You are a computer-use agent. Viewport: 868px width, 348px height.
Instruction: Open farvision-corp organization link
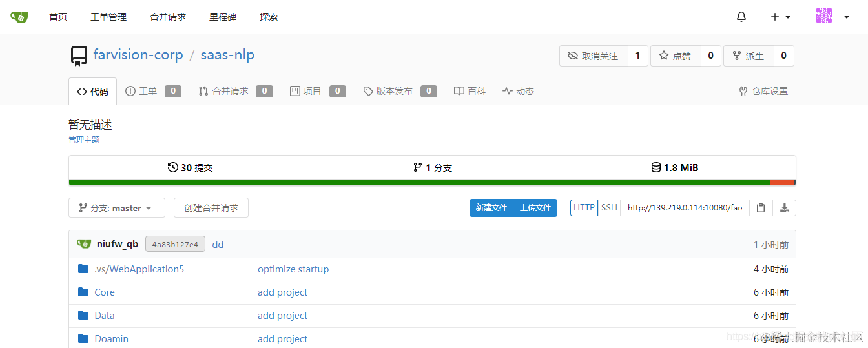(138, 55)
